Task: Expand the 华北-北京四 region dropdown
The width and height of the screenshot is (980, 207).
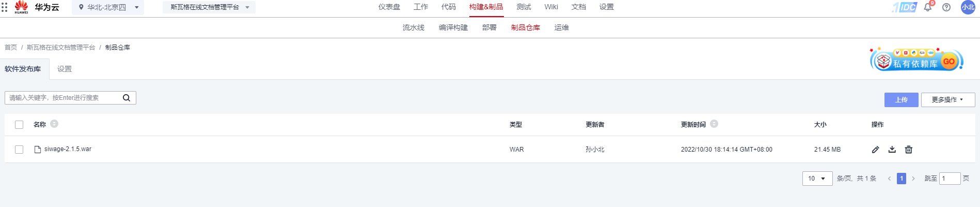Action: click(x=108, y=7)
